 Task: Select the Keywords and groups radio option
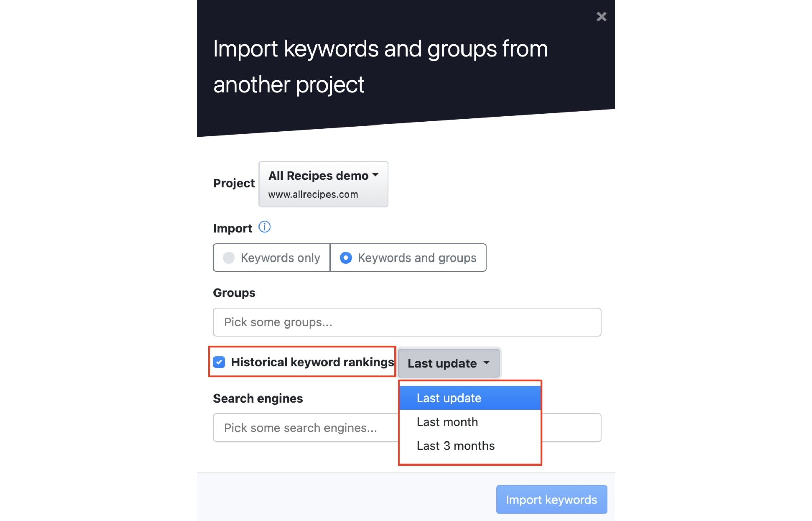pos(408,257)
